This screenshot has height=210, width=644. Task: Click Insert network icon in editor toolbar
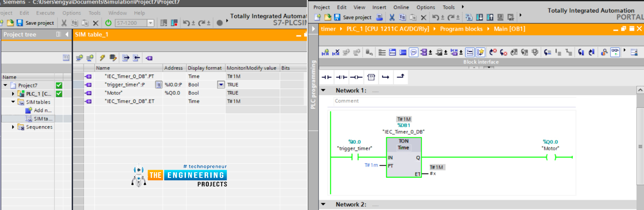[325, 53]
